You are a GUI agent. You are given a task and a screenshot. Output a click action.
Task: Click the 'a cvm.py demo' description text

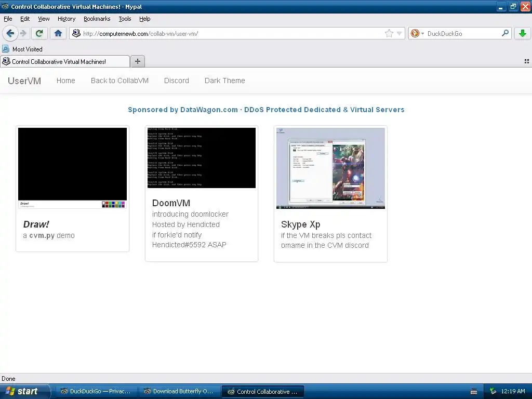click(49, 235)
